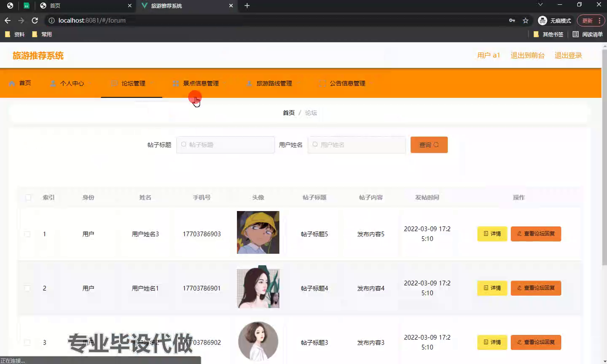This screenshot has width=607, height=364.
Task: Check the checkbox for row 3
Action: pos(27,343)
